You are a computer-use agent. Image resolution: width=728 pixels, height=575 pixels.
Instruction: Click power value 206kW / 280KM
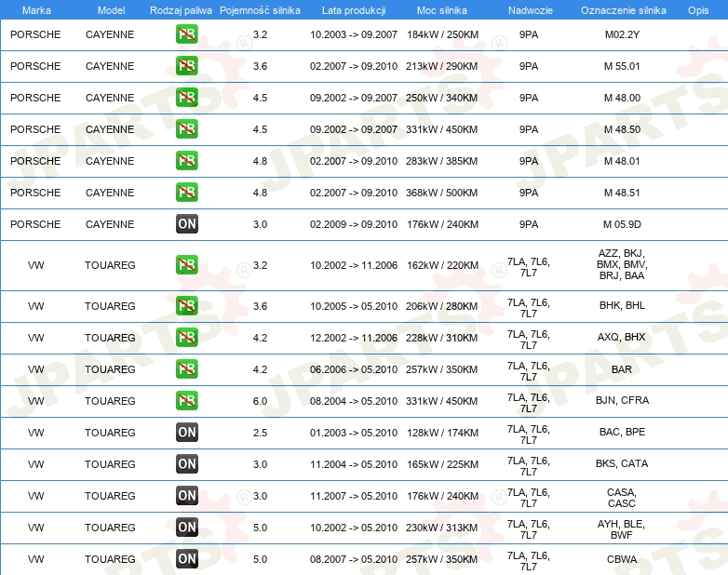[441, 306]
